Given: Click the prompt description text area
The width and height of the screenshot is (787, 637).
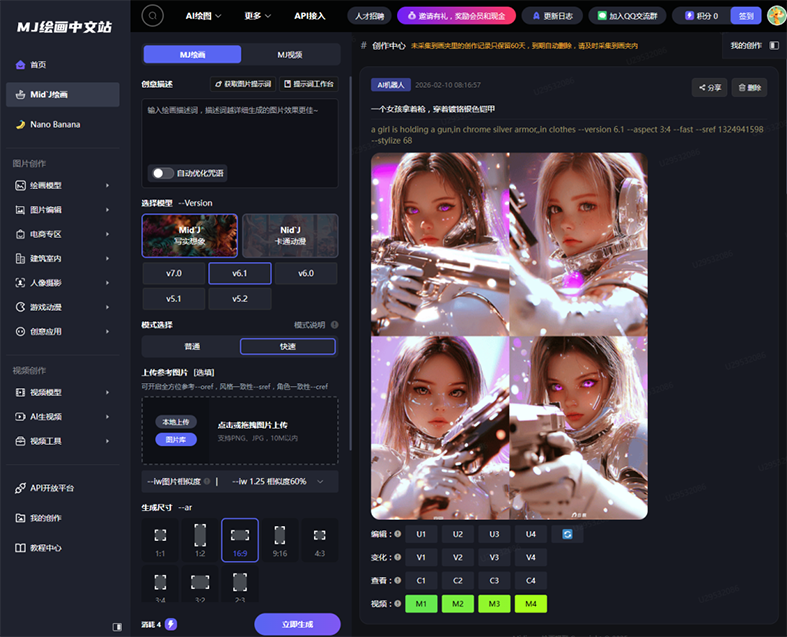Looking at the screenshot, I should point(240,130).
